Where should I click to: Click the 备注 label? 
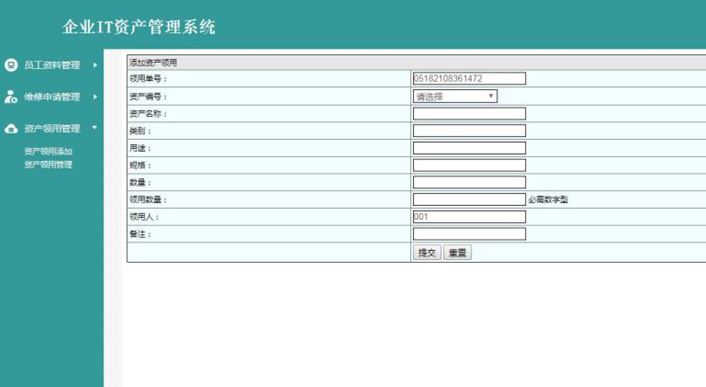[140, 234]
